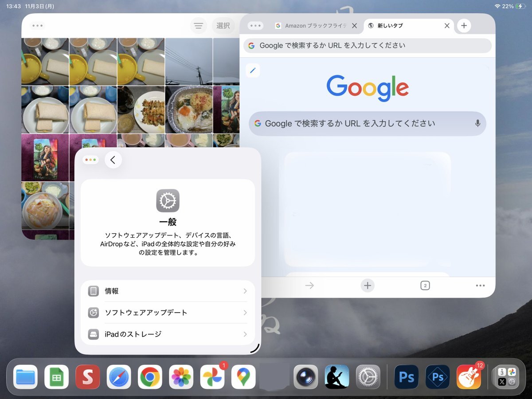532x399 pixels.
Task: Open the power lines sky photo
Action: click(189, 62)
